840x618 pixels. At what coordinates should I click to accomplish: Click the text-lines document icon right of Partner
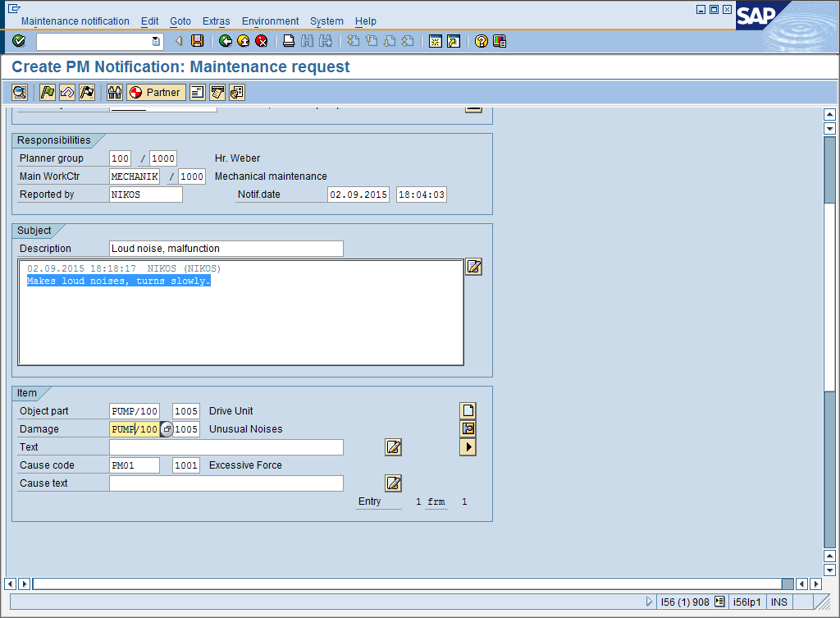click(198, 92)
